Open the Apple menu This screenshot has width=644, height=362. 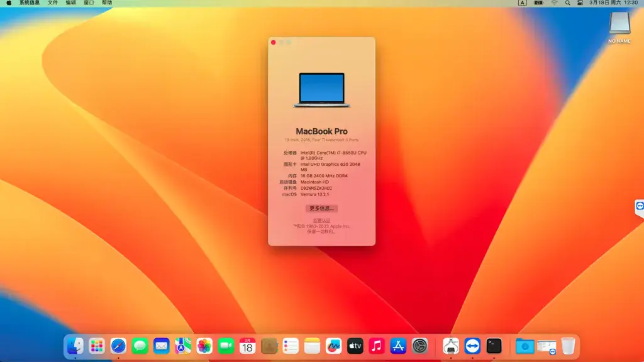[x=9, y=3]
